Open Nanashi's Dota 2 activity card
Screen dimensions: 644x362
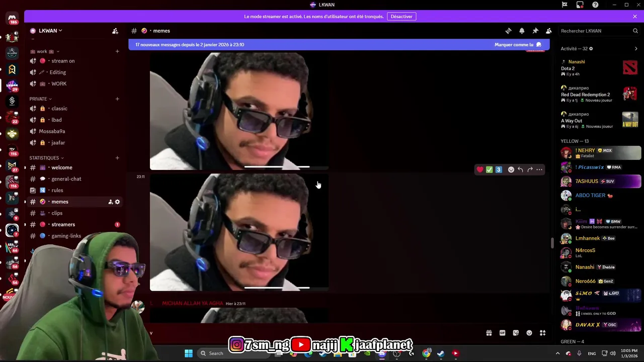click(x=600, y=67)
